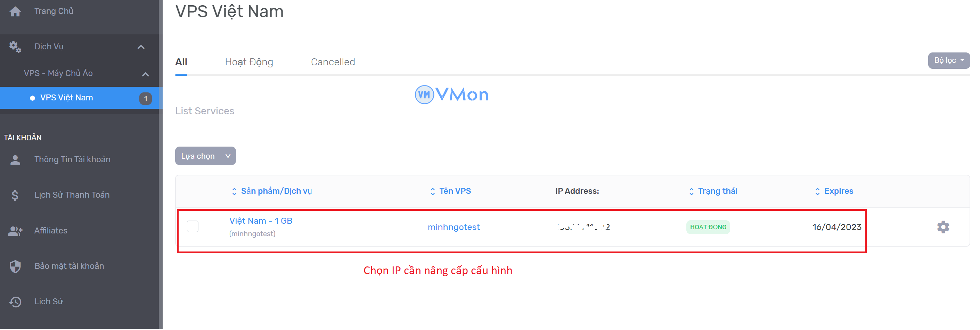
Task: Open the Việt Nam - 1 GB service link
Action: [x=261, y=221]
